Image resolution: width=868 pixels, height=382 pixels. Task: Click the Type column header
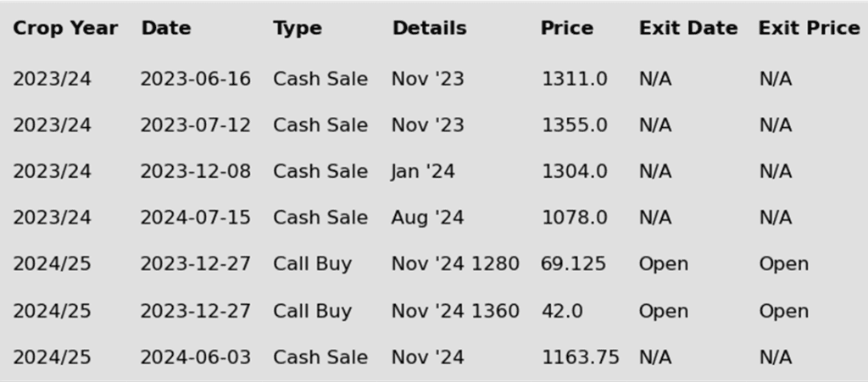(298, 28)
